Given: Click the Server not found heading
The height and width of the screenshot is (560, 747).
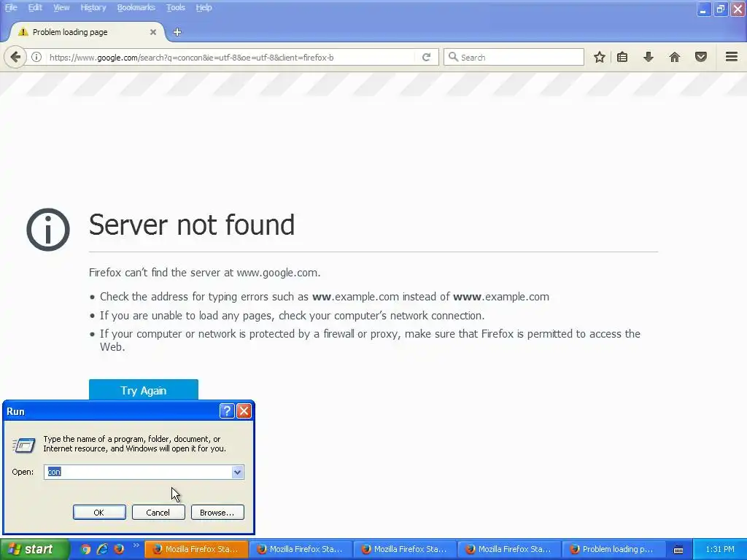Looking at the screenshot, I should [192, 225].
